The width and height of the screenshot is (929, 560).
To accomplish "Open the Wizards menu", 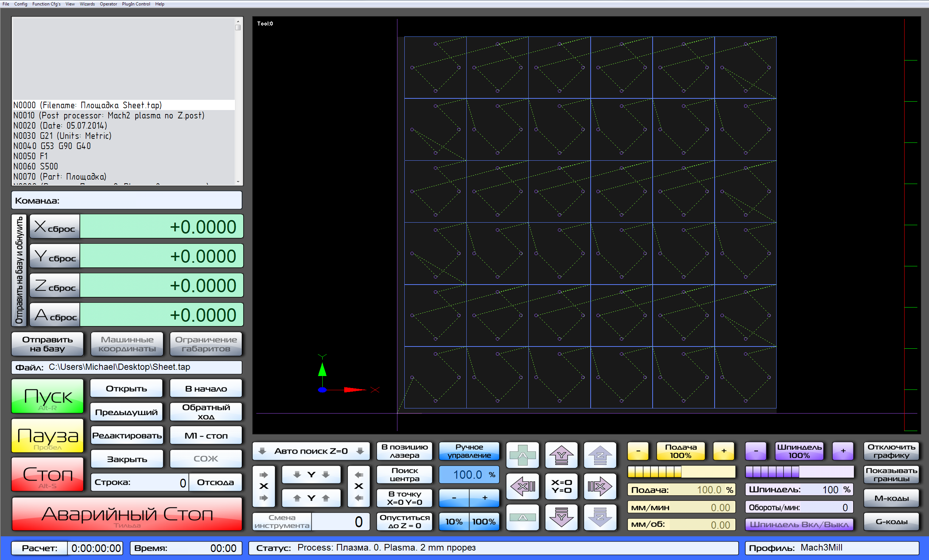I will click(87, 4).
